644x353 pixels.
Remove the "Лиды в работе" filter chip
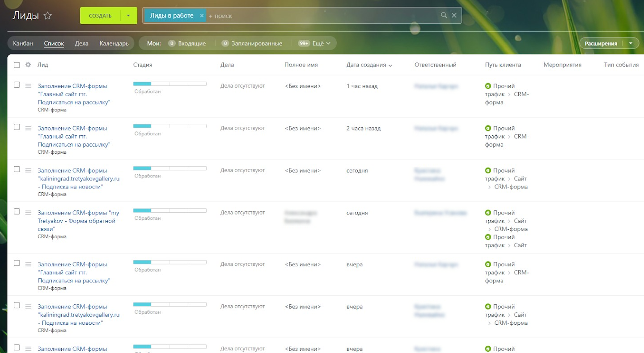pos(202,16)
